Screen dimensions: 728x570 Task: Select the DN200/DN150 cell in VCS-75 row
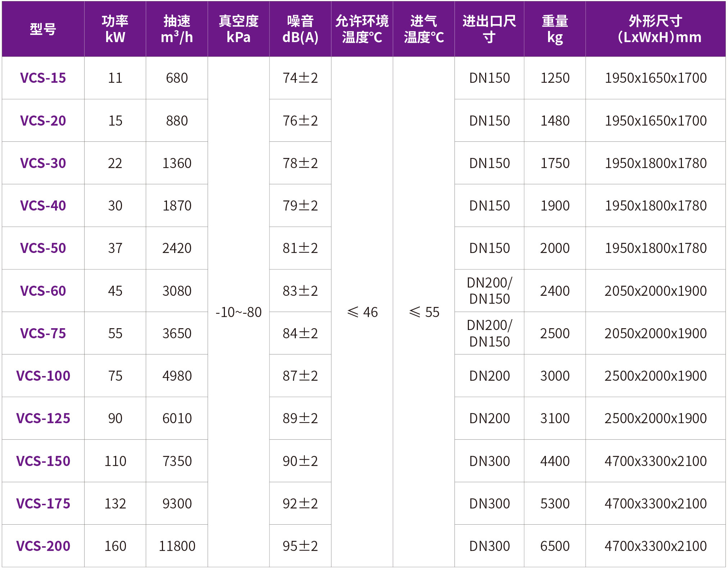pyautogui.click(x=489, y=333)
